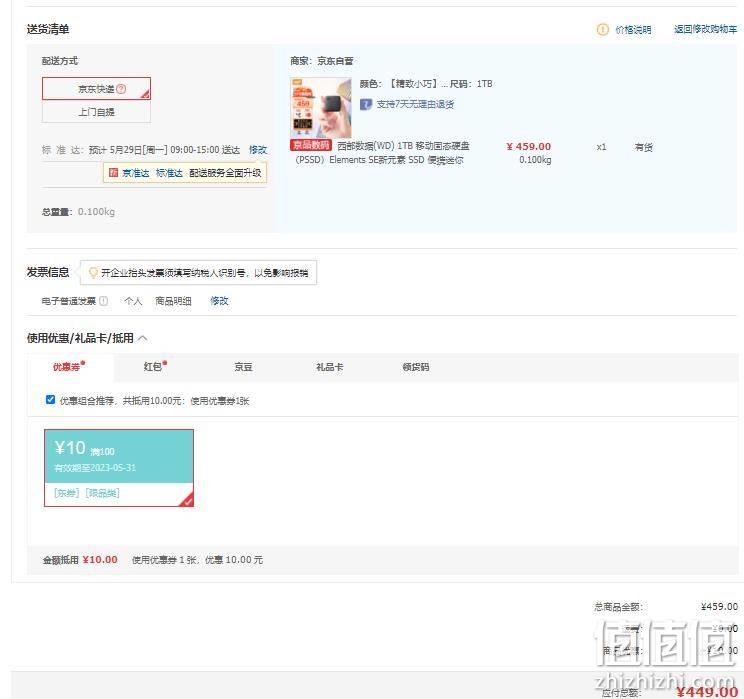Switch to the 礼品卡 tab
The image size is (744, 699).
(x=330, y=367)
